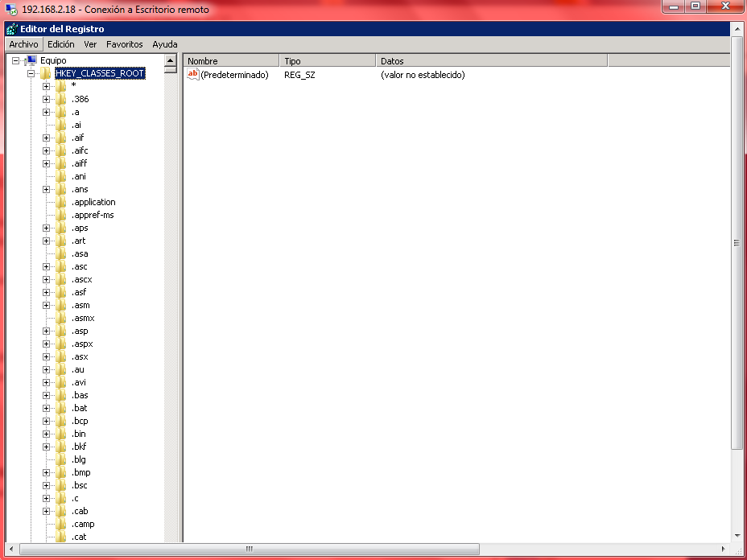Image resolution: width=747 pixels, height=560 pixels.
Task: Click the .application key folder icon
Action: pyautogui.click(x=61, y=202)
